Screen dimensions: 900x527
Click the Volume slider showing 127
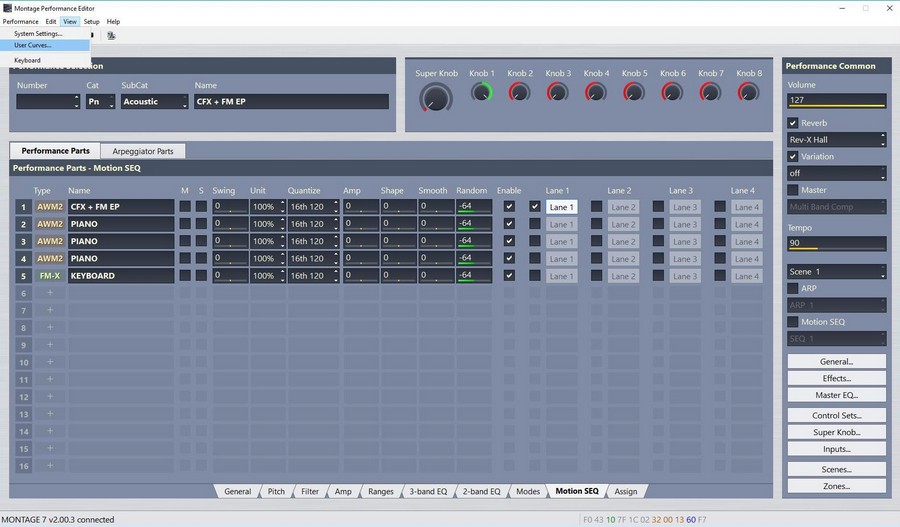[837, 100]
